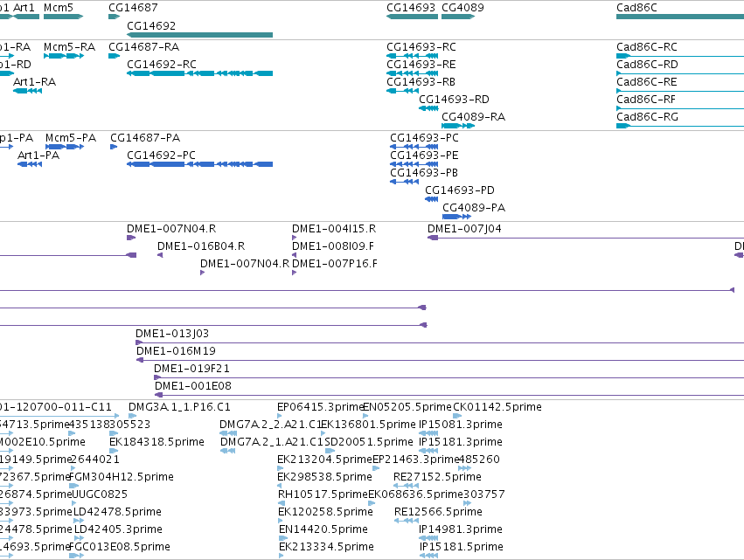Select the CG14692-PC protein label
Screen dimensions: 744x560
tap(162, 156)
